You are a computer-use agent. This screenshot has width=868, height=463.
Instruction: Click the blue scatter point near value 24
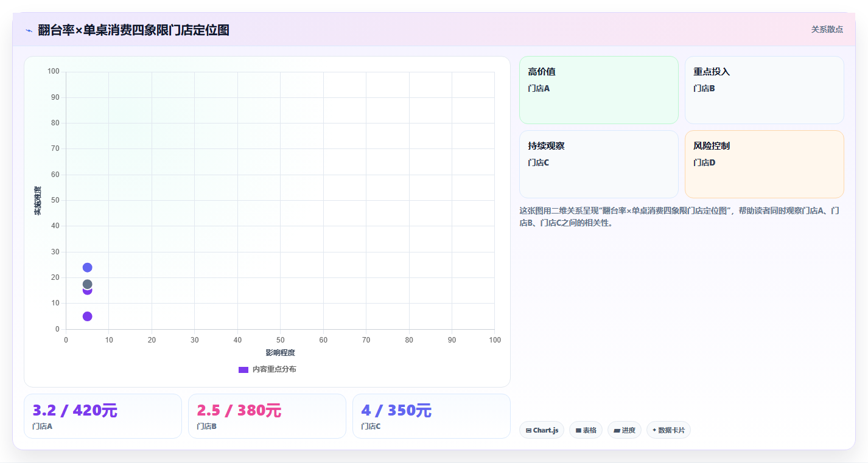[x=87, y=268]
